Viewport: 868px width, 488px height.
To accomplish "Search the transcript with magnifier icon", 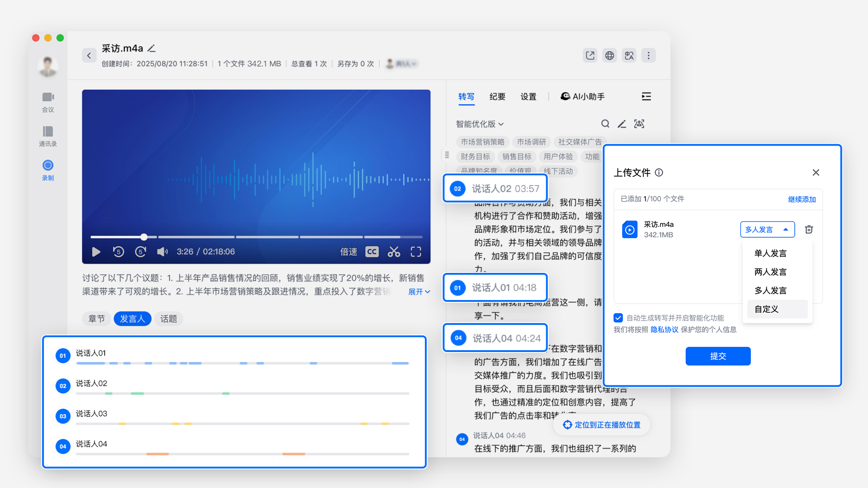I will (605, 124).
